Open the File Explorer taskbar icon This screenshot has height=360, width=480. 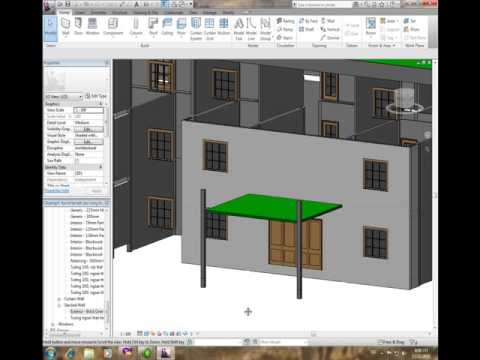89,353
